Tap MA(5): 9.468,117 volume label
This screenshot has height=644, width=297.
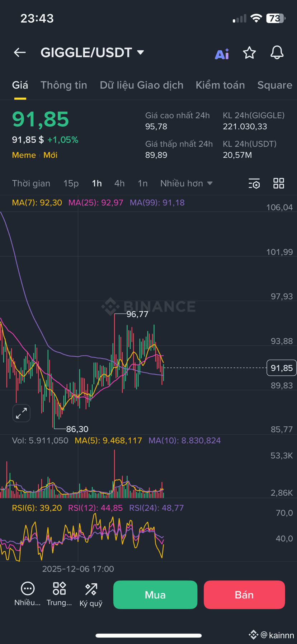(x=108, y=440)
